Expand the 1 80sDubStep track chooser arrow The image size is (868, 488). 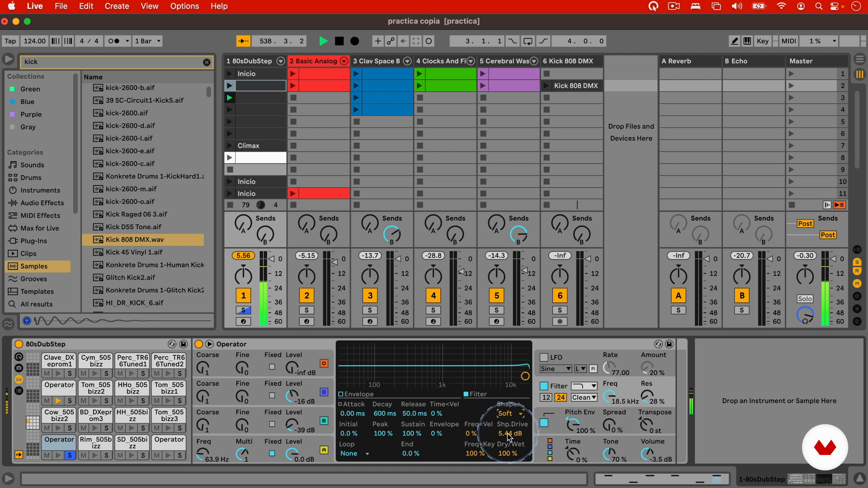280,61
